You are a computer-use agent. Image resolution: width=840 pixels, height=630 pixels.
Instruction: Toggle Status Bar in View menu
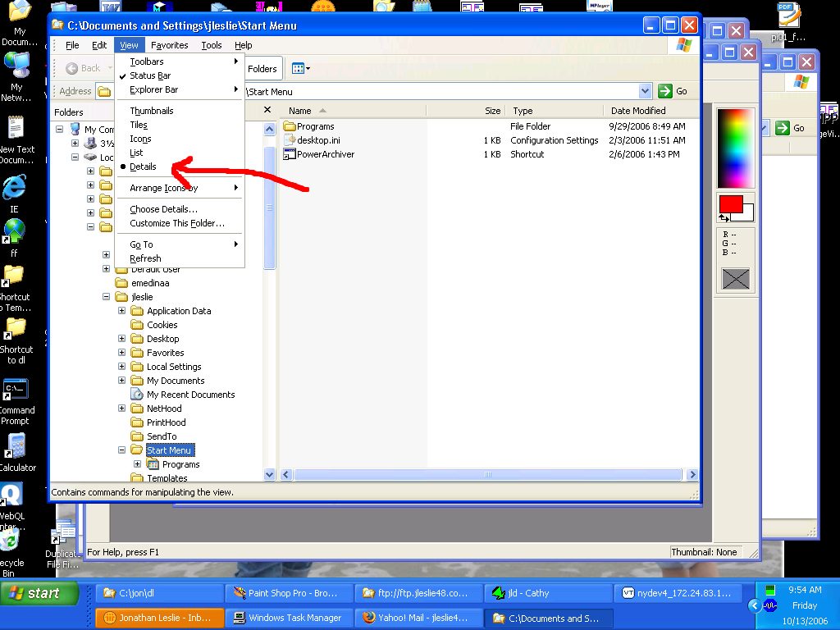pyautogui.click(x=150, y=75)
